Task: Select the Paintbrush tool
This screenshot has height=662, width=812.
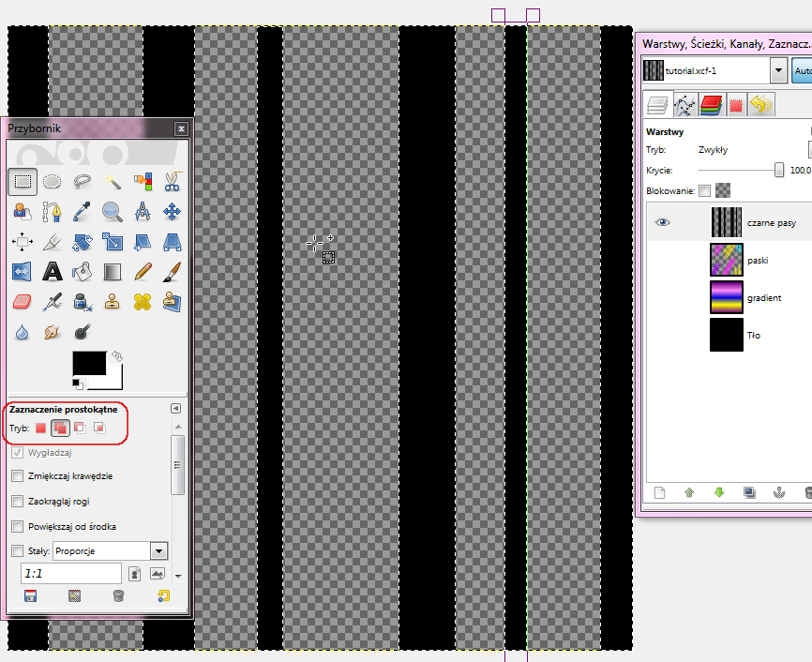Action: [x=172, y=272]
